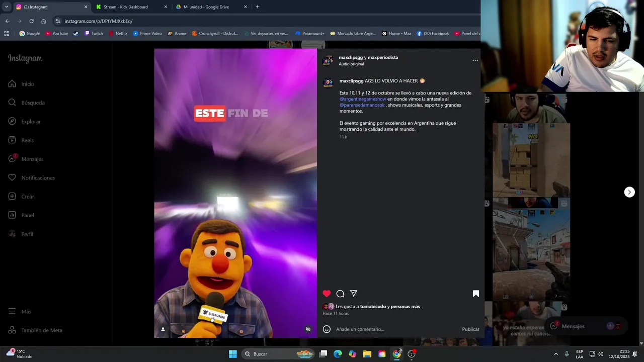Screen dimensions: 644x362
Task: Show the 'personas más' likes list
Action: coord(405,306)
